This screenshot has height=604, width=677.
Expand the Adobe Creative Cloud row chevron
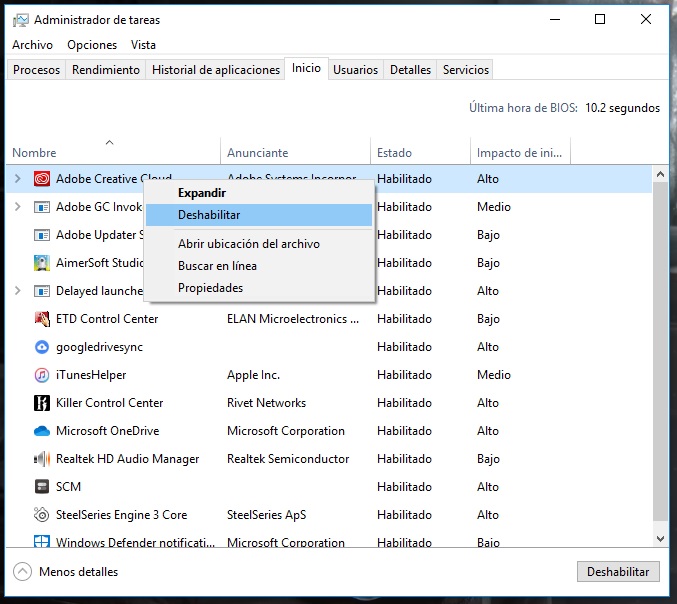coord(18,178)
